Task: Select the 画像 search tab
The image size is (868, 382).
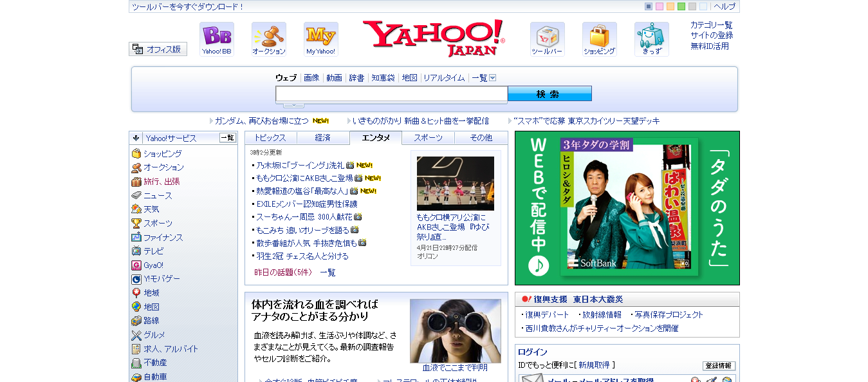Action: pos(311,78)
